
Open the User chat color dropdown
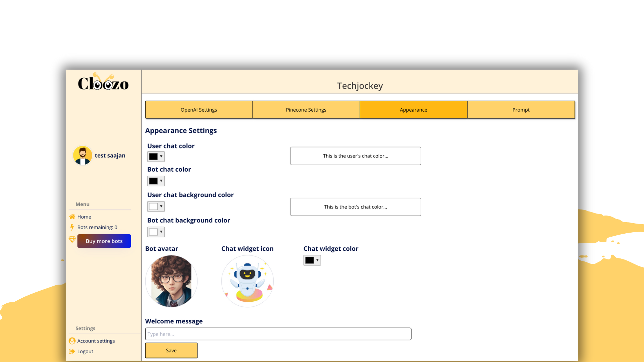pyautogui.click(x=156, y=157)
